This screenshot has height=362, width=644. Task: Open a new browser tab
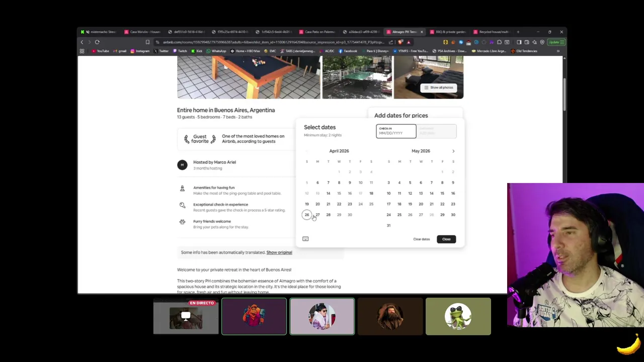pos(518,32)
